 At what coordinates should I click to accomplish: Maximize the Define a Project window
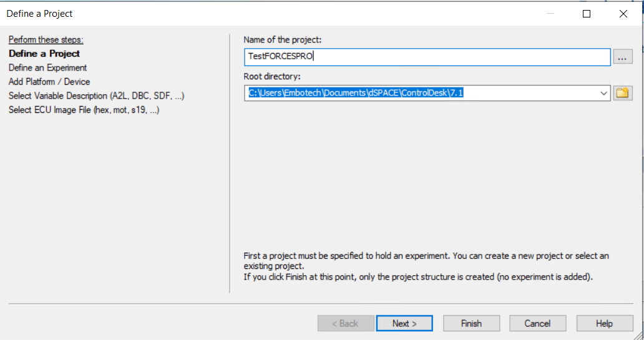(x=587, y=13)
